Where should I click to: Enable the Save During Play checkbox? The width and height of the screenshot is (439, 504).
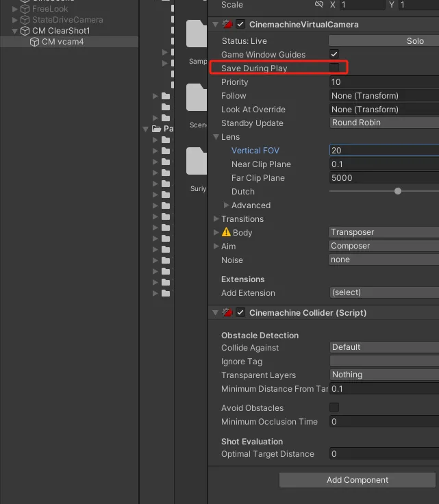coord(334,68)
